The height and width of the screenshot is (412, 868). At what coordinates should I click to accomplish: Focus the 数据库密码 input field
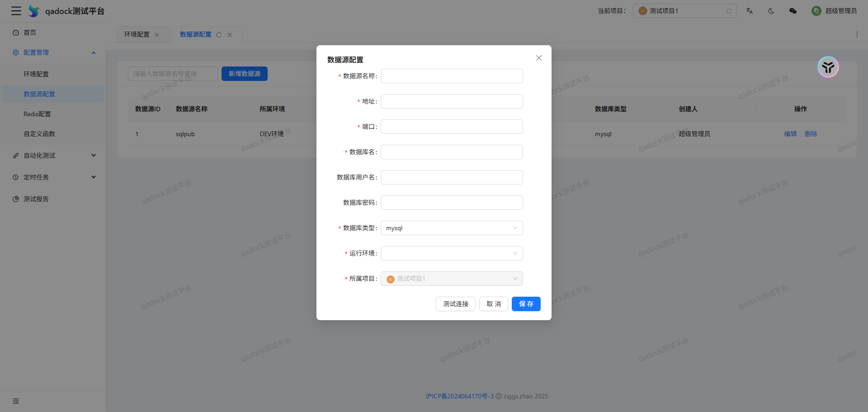click(452, 203)
